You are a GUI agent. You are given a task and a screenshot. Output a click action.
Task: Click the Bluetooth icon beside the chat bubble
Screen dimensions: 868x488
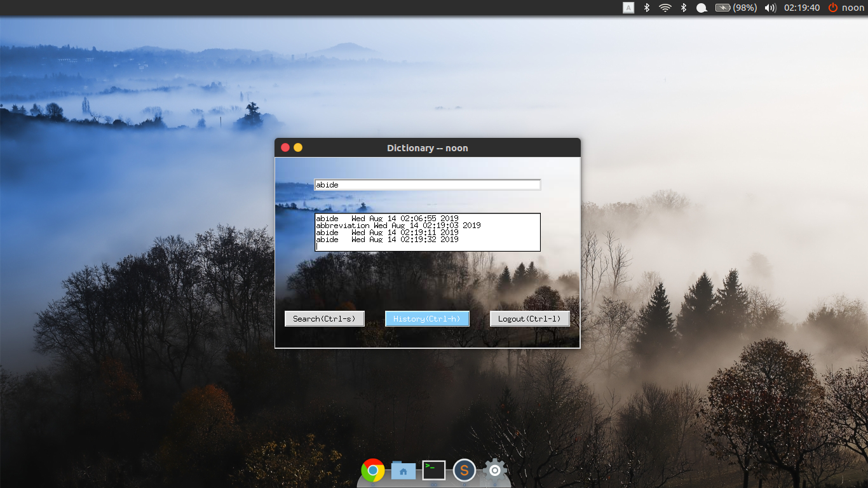[684, 8]
